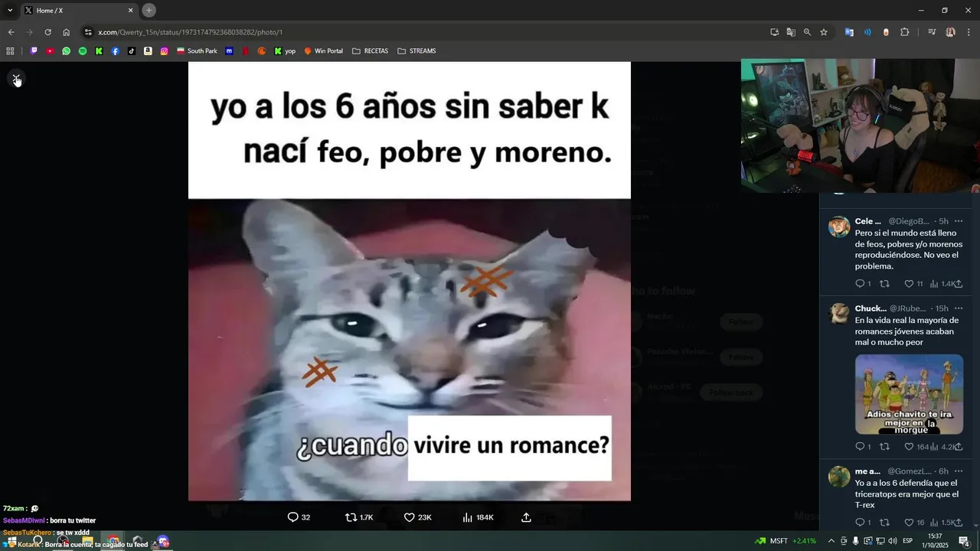This screenshot has width=980, height=551.
Task: Open the Extensions puzzle menu
Action: pyautogui.click(x=905, y=32)
